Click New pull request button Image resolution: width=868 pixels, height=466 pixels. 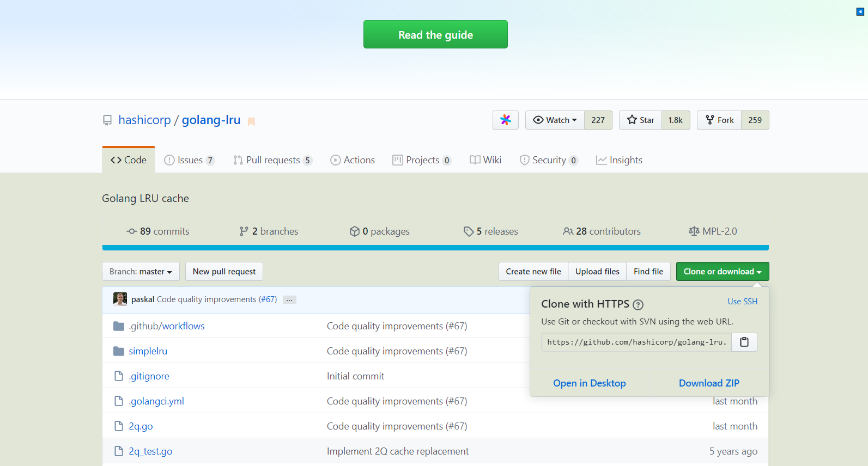224,272
